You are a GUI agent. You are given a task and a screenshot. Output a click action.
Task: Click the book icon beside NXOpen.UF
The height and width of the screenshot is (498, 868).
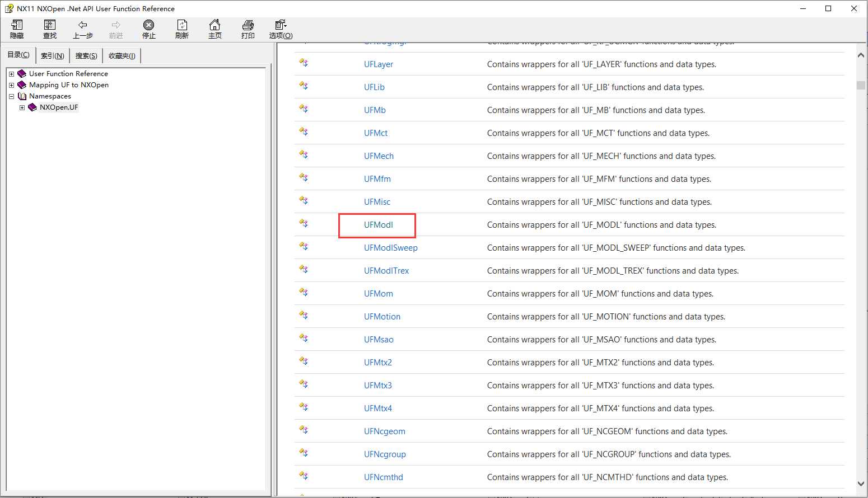click(32, 107)
